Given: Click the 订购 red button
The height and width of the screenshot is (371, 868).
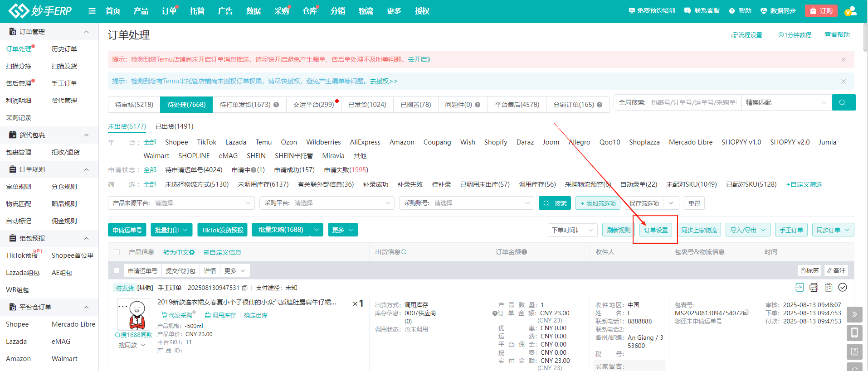Looking at the screenshot, I should tap(821, 11).
